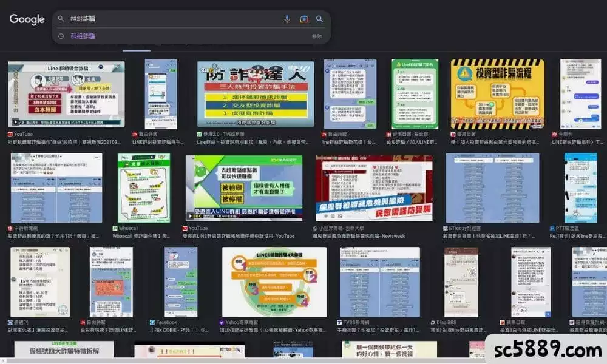Click the Google logo
This screenshot has height=364, width=607.
27,19
